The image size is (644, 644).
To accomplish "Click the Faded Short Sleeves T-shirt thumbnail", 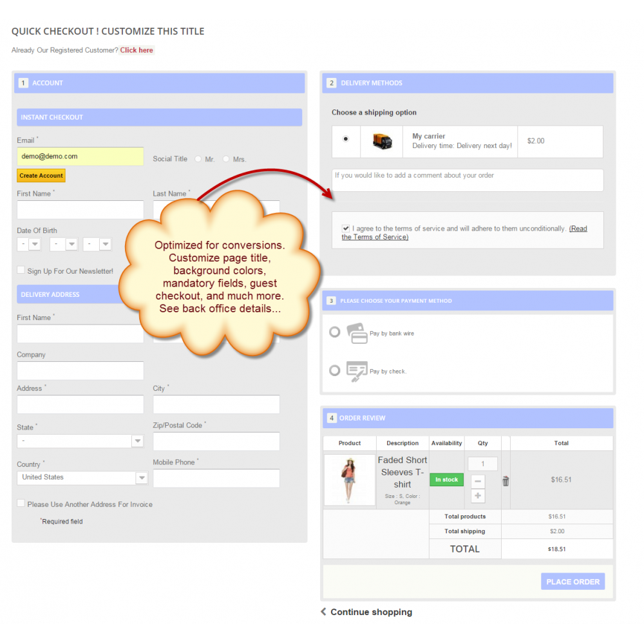I will tap(349, 479).
